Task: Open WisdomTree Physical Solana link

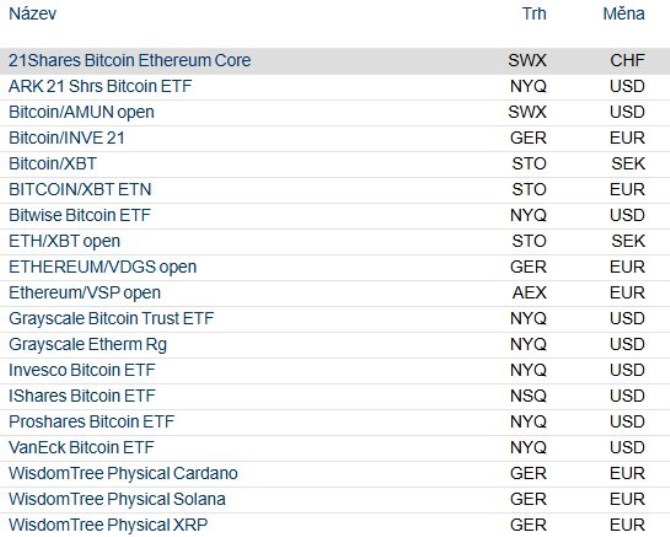Action: pos(117,499)
